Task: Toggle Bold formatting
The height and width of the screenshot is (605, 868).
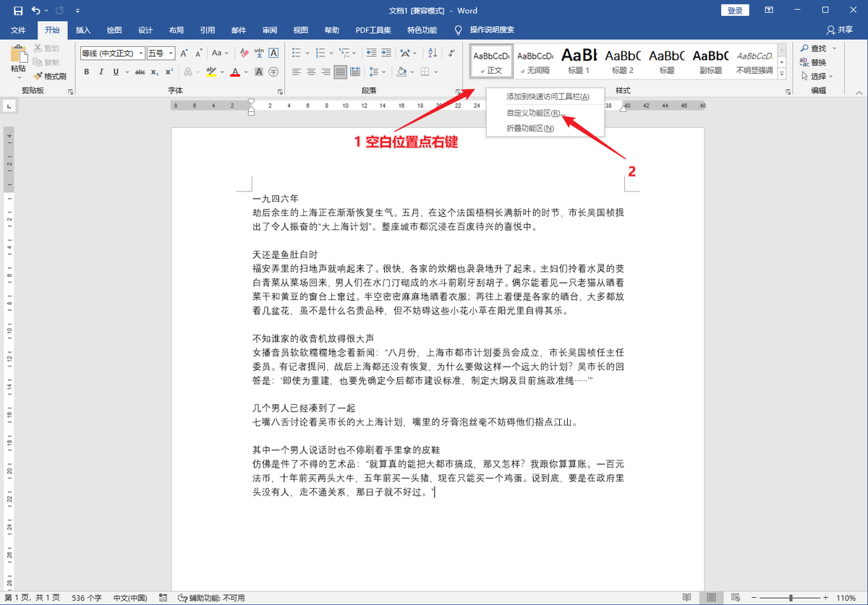Action: (x=87, y=72)
